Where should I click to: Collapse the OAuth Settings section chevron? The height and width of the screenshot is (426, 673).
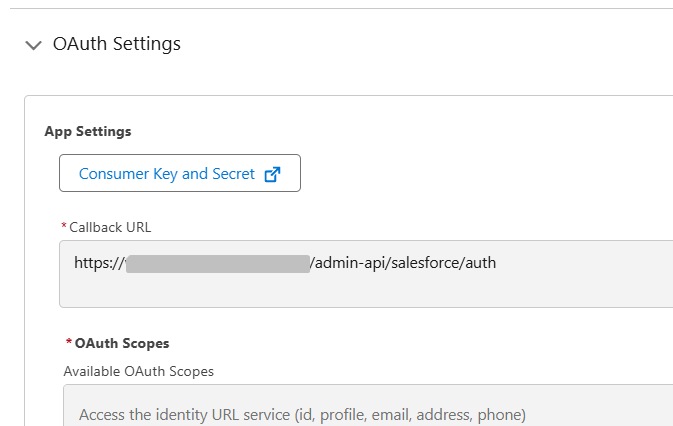pos(34,45)
